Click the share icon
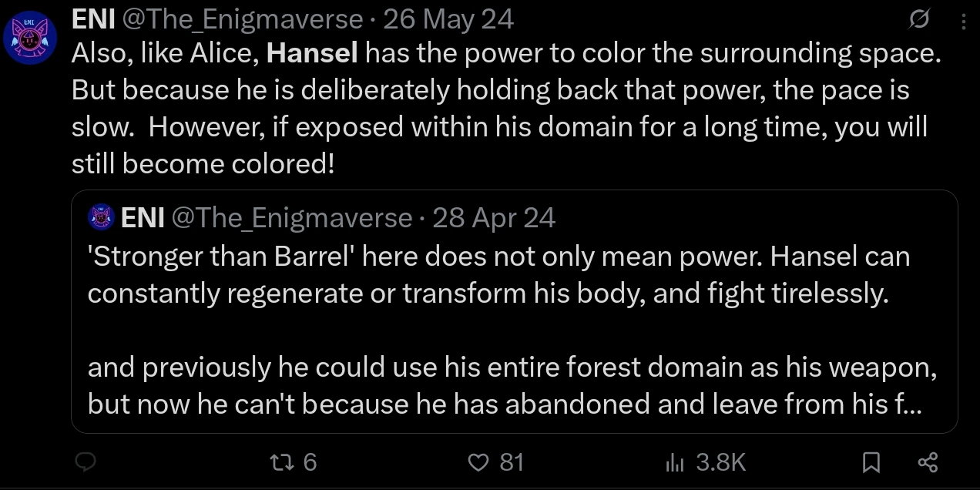 pos(928,462)
